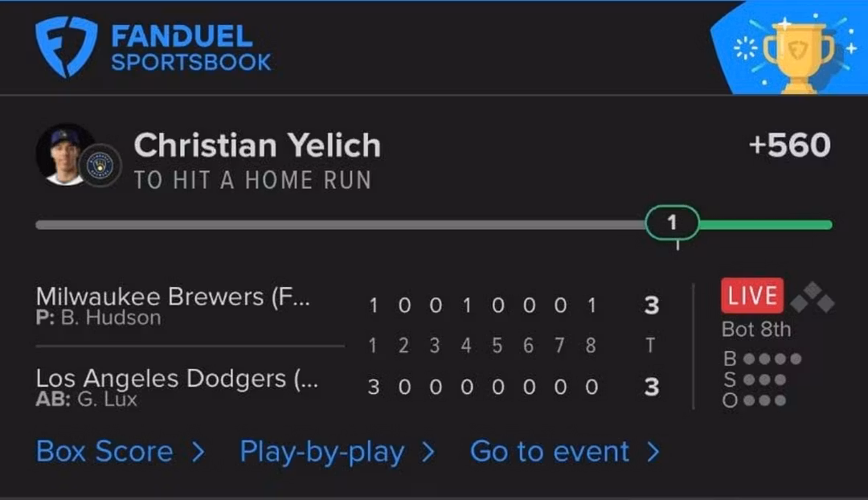The width and height of the screenshot is (868, 500).
Task: Select the Los Angeles Dodgers team row
Action: pos(177,387)
